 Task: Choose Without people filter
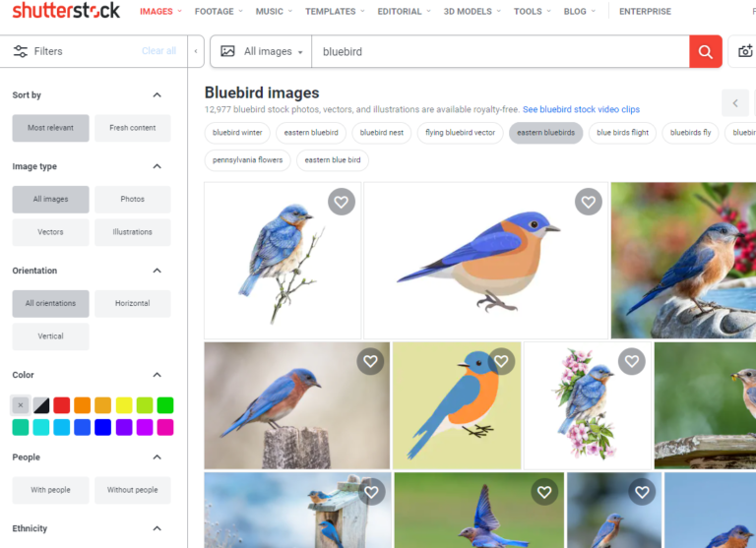[x=133, y=490]
